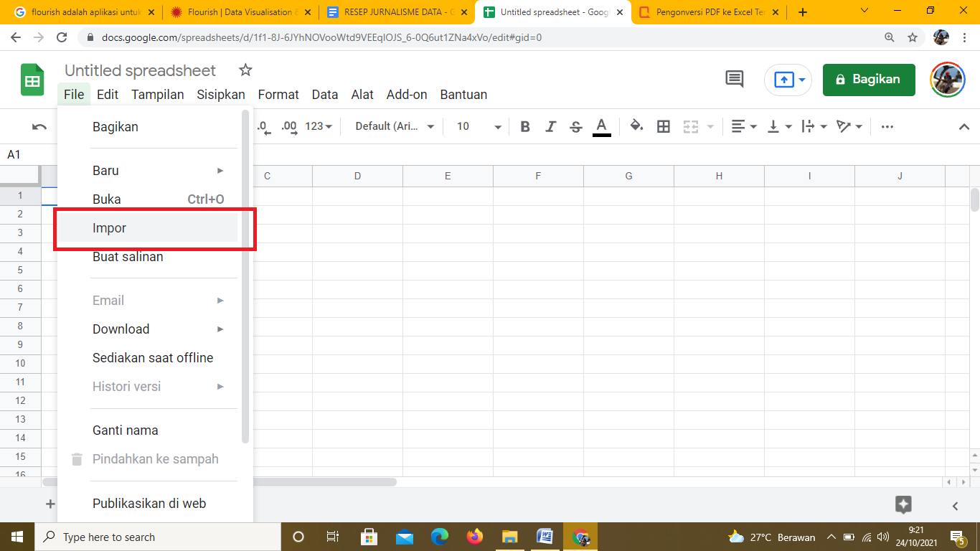
Task: Open the fill color paint bucket
Action: (636, 126)
